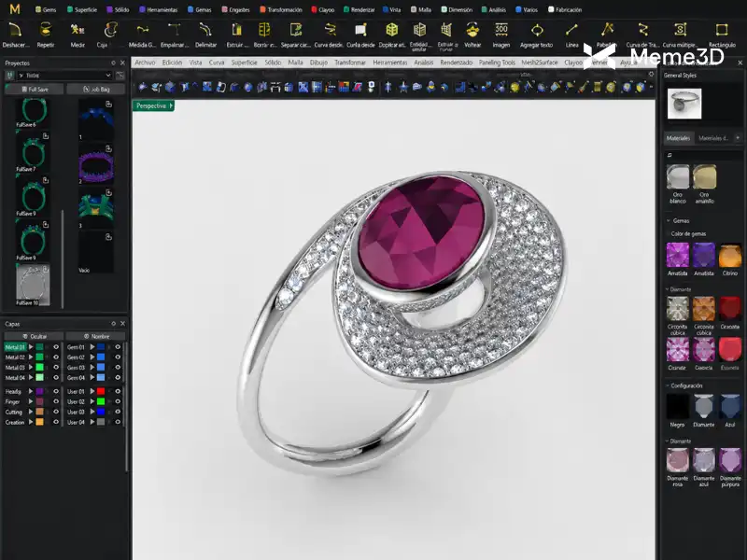Apply the Citrino gem material
Image resolution: width=747 pixels, height=560 pixels.
click(x=730, y=255)
